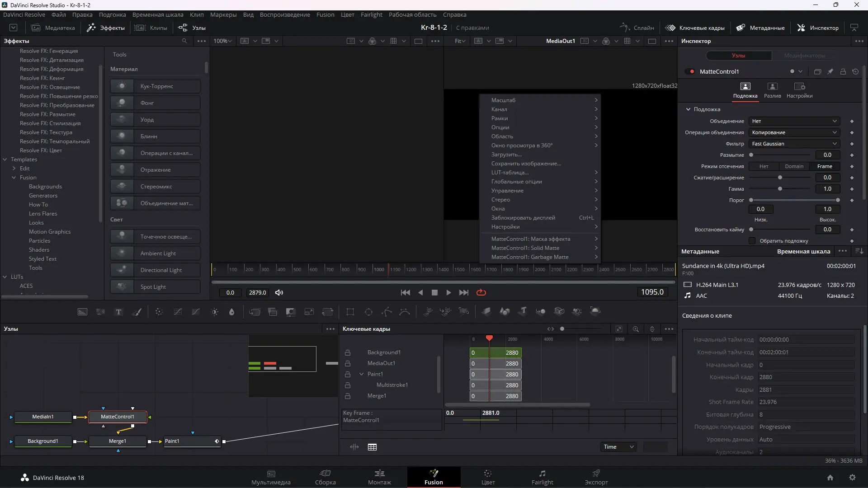Choose the LUT table context menu entry

tap(510, 173)
